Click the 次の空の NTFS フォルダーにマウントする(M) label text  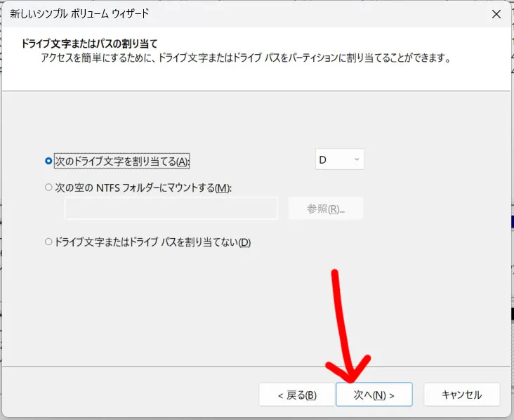143,188
